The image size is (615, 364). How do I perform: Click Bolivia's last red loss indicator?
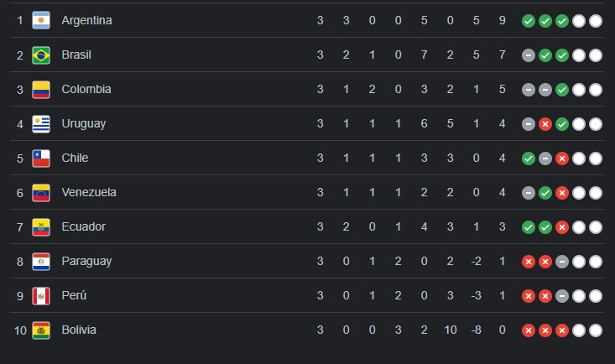[x=562, y=330]
